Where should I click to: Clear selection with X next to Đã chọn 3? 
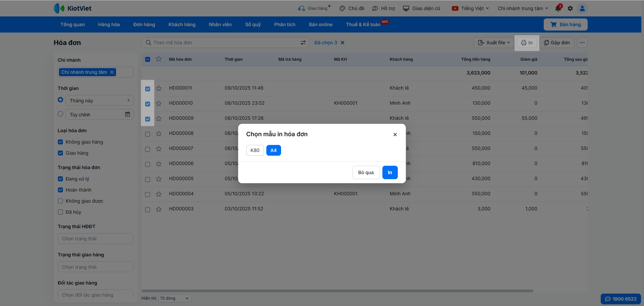click(342, 43)
